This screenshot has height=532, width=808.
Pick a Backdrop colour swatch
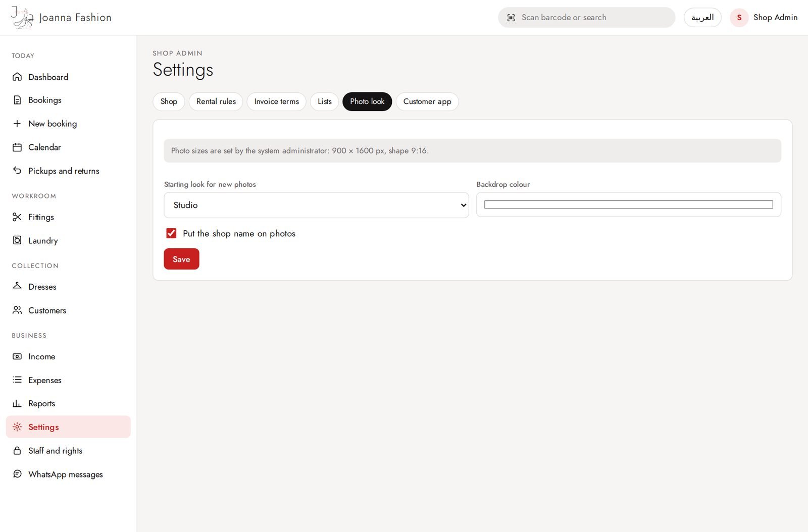[x=629, y=204]
